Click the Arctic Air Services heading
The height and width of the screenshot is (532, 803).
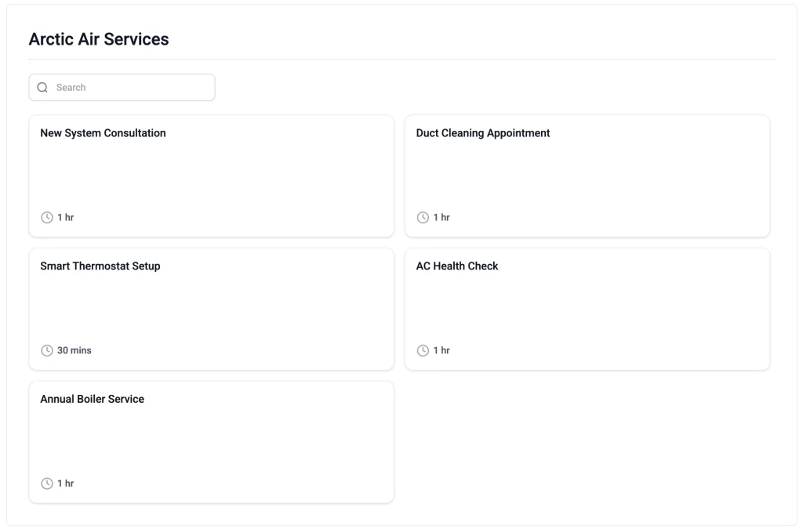[99, 39]
